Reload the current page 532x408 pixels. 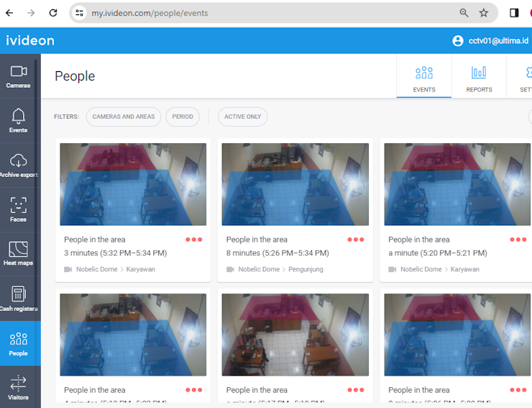pos(53,13)
